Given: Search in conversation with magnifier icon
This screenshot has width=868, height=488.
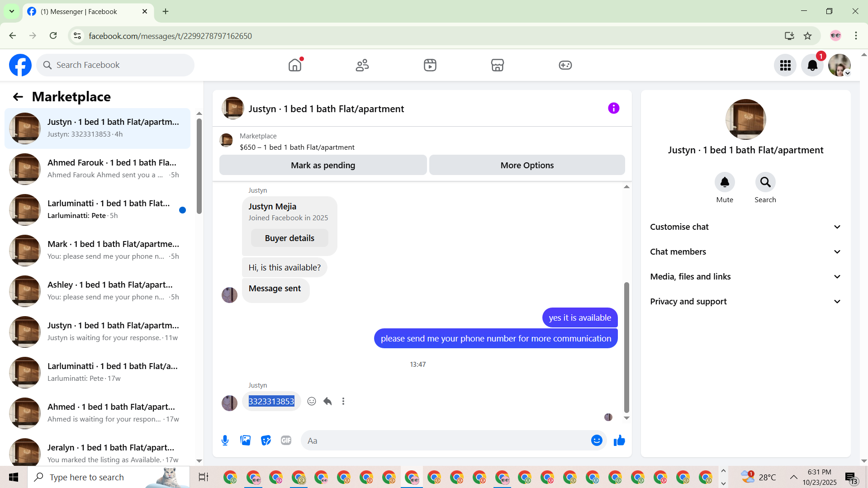Looking at the screenshot, I should [765, 182].
